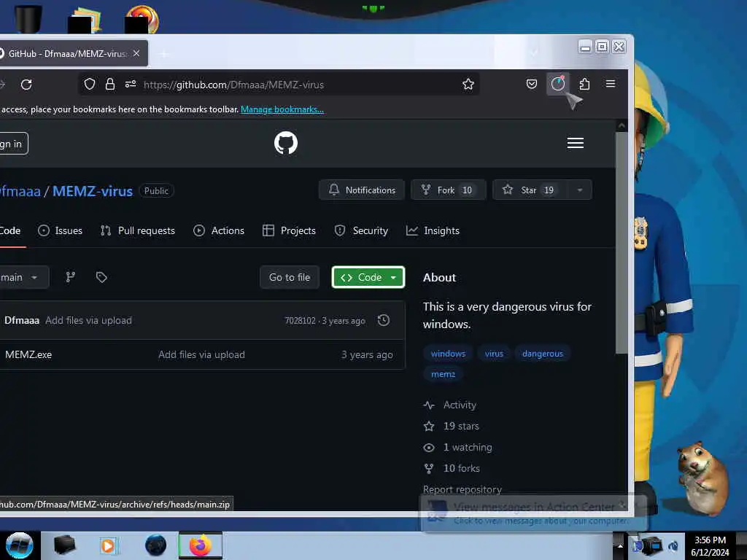Image resolution: width=747 pixels, height=560 pixels.
Task: Open the dark globe taskbar icon
Action: (155, 545)
